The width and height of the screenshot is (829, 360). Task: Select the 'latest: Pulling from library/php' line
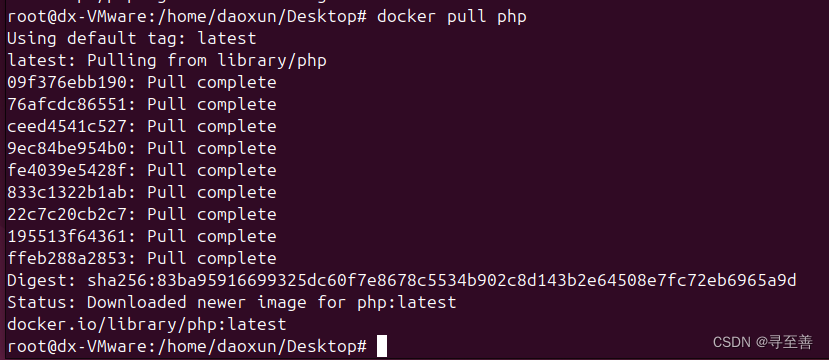[x=167, y=61]
